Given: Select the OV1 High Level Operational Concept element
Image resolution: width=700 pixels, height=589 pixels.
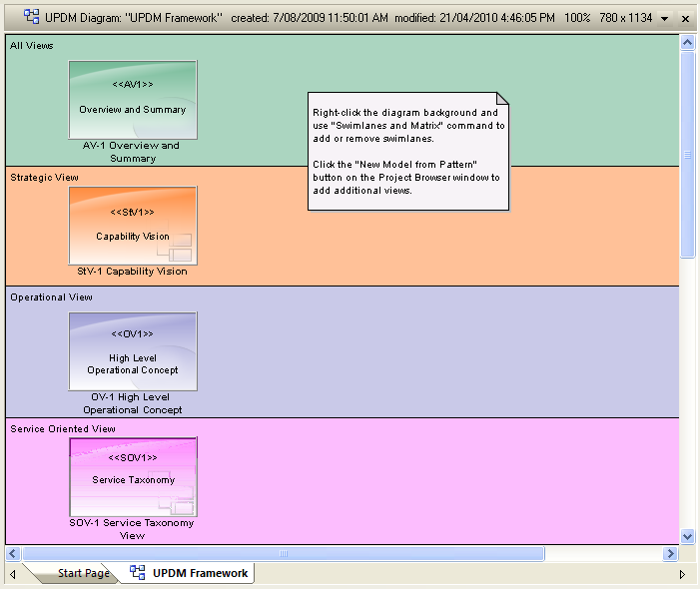Looking at the screenshot, I should pos(133,350).
